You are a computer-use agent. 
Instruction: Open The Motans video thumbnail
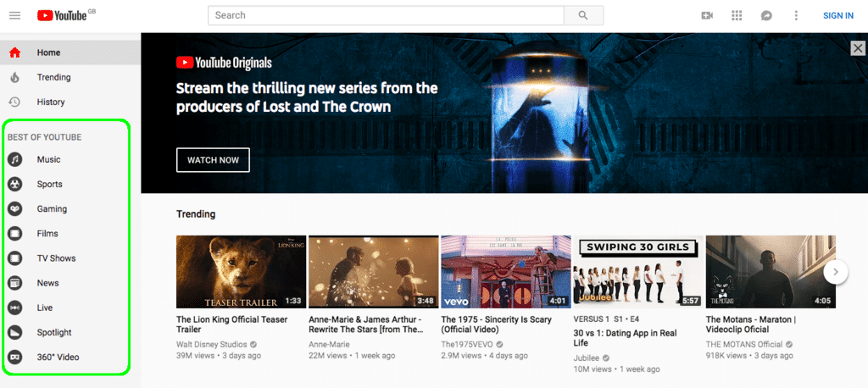[x=771, y=272]
